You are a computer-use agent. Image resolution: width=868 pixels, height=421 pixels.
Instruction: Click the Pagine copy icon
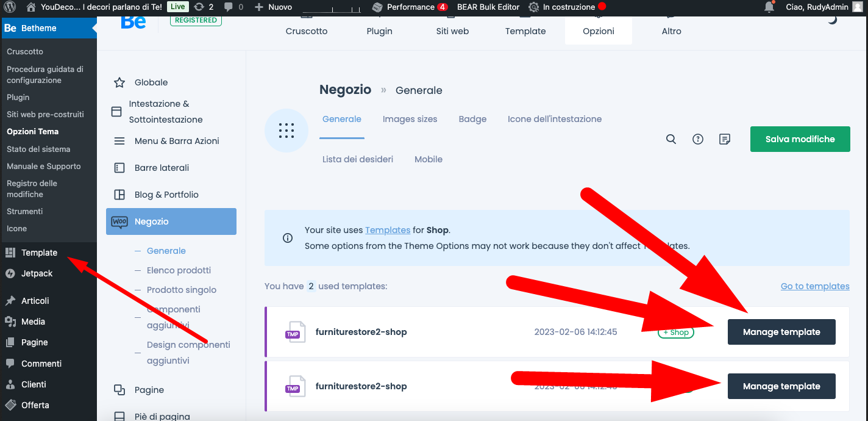click(119, 390)
